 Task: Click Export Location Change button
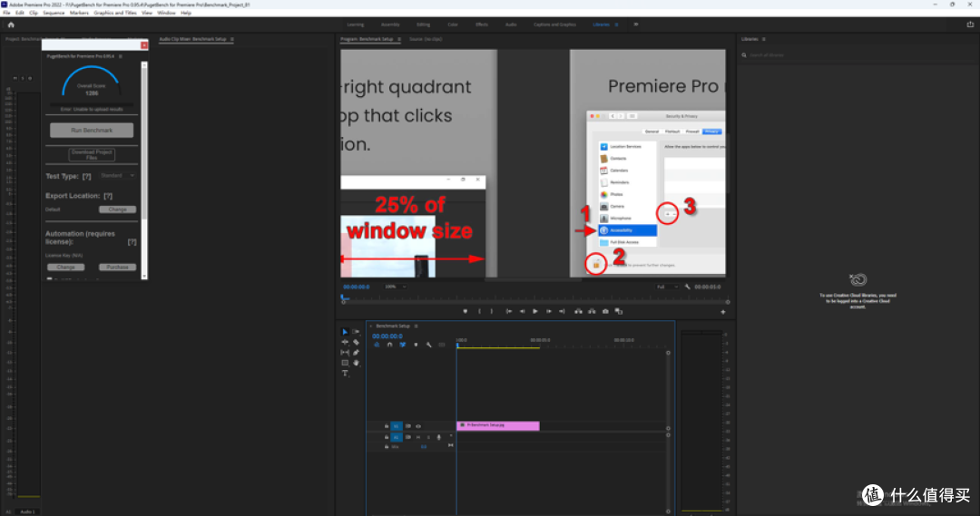point(117,209)
